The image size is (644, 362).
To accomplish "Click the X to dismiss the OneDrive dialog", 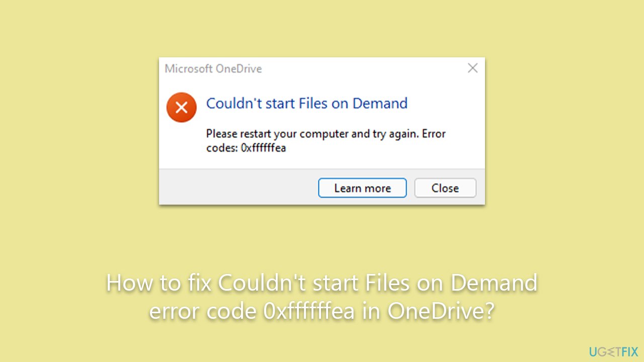I will (472, 68).
